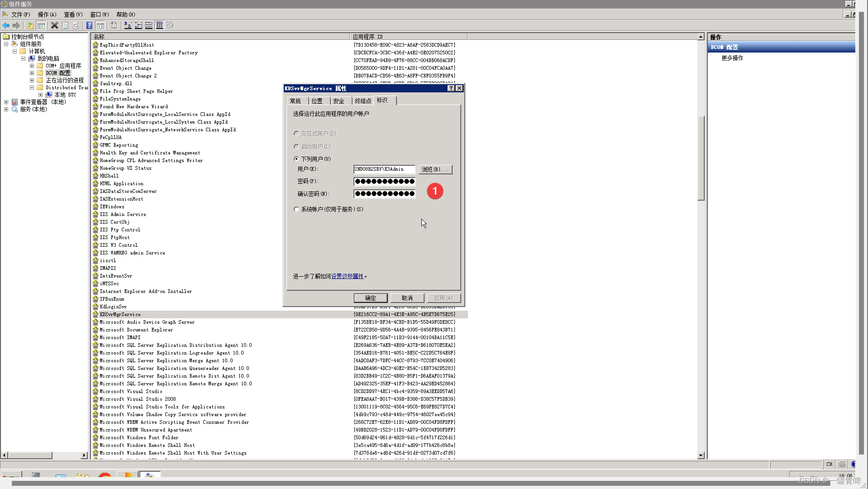The width and height of the screenshot is (868, 489).
Task: Click the Back navigation arrow icon
Action: (6, 25)
